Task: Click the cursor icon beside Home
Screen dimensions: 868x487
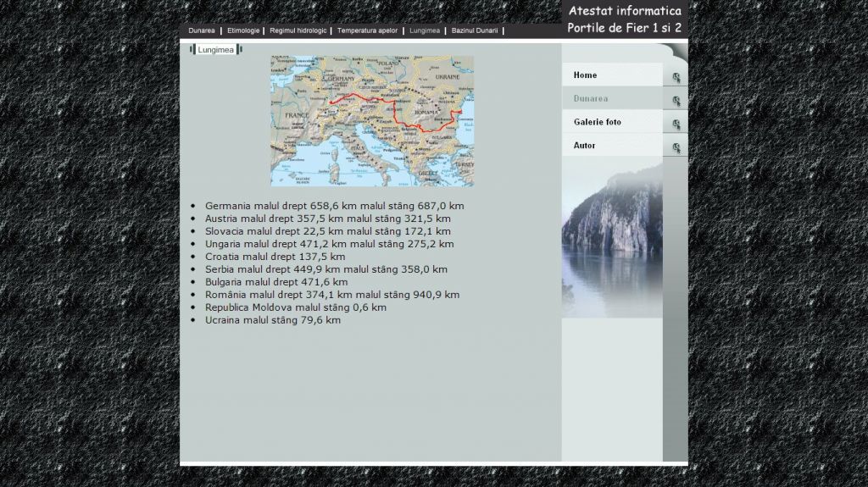Action: pos(676,77)
